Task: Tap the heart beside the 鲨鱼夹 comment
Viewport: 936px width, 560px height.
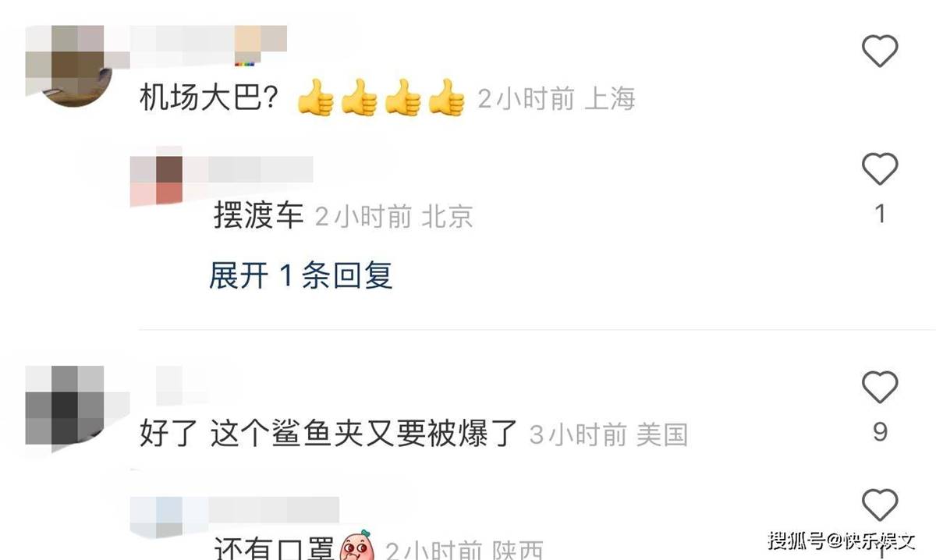Action: (x=880, y=386)
